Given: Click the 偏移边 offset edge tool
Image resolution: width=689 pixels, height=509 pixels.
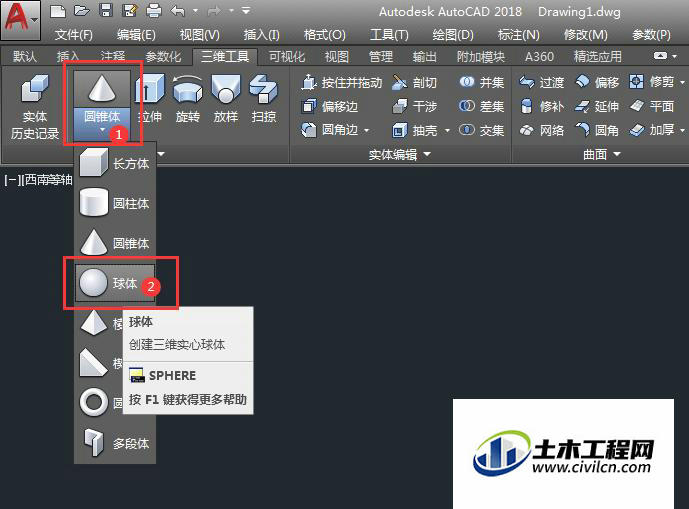Looking at the screenshot, I should point(330,106).
